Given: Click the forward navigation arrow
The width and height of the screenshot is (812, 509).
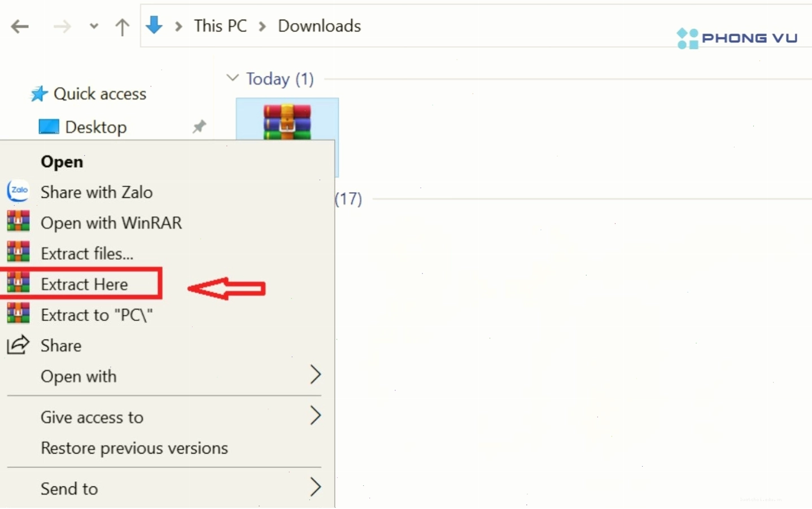Looking at the screenshot, I should (62, 26).
